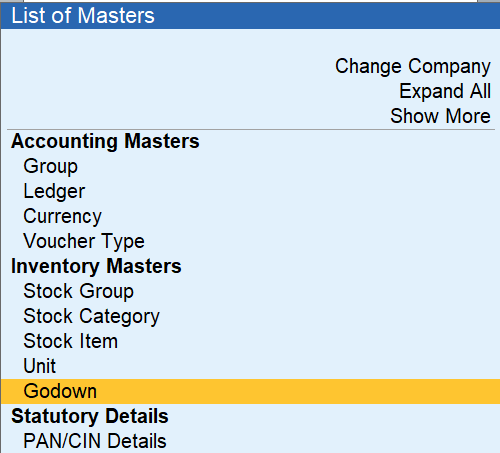The width and height of the screenshot is (500, 453).
Task: Expand All masters in list
Action: [x=445, y=91]
